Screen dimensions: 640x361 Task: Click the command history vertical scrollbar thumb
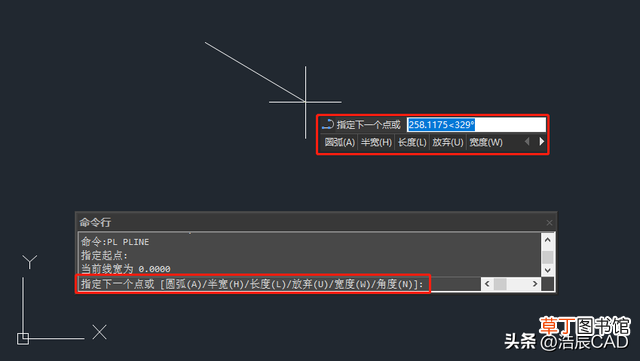point(548,257)
